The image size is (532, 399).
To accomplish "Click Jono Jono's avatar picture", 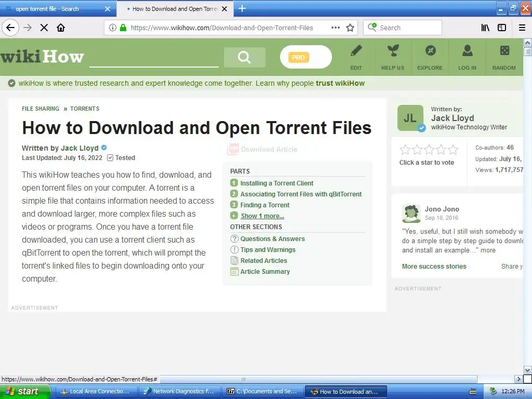I will (x=411, y=214).
